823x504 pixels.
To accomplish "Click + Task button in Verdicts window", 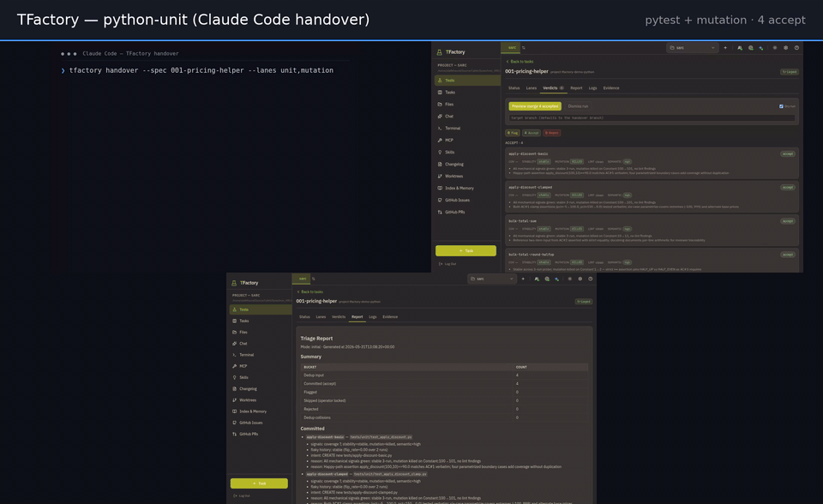I will (466, 251).
